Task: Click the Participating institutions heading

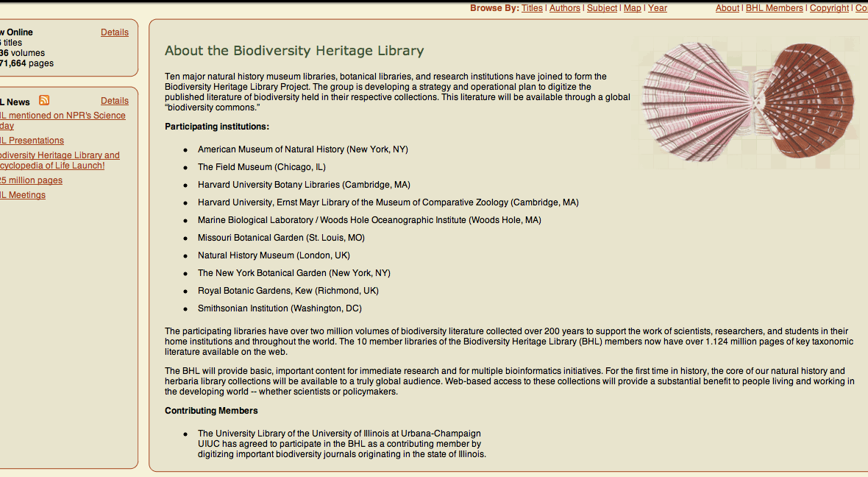Action: [217, 127]
